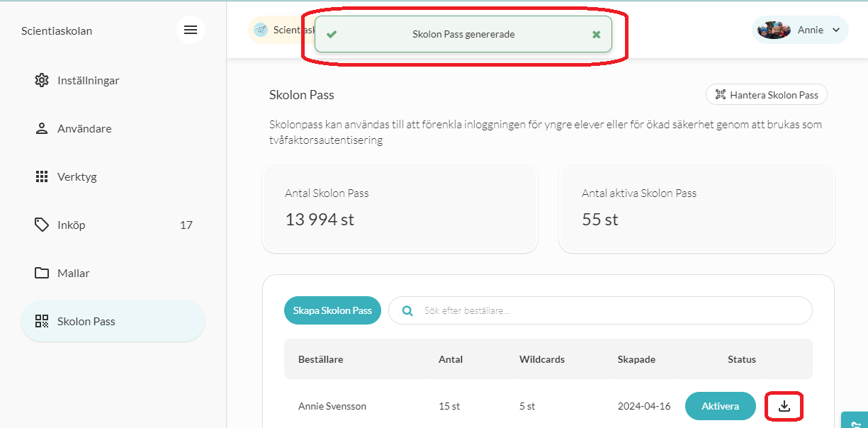Image resolution: width=868 pixels, height=428 pixels.
Task: Click the Användare person icon
Action: (x=42, y=128)
